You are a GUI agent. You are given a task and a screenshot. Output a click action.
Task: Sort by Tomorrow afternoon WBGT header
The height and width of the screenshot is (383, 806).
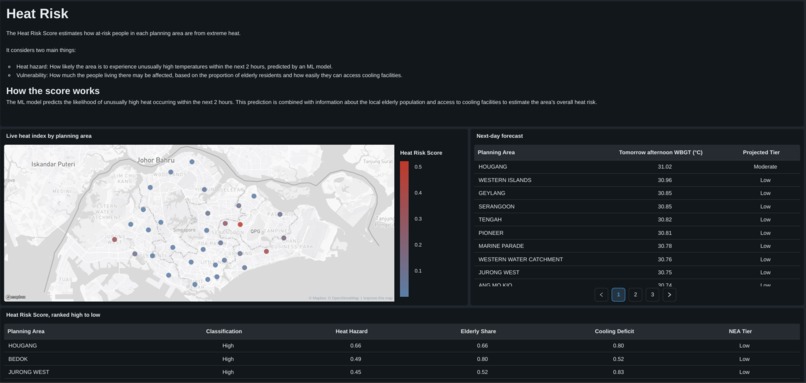point(661,153)
